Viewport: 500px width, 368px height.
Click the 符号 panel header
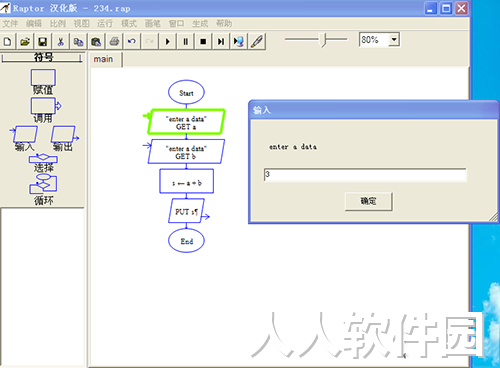coord(42,57)
